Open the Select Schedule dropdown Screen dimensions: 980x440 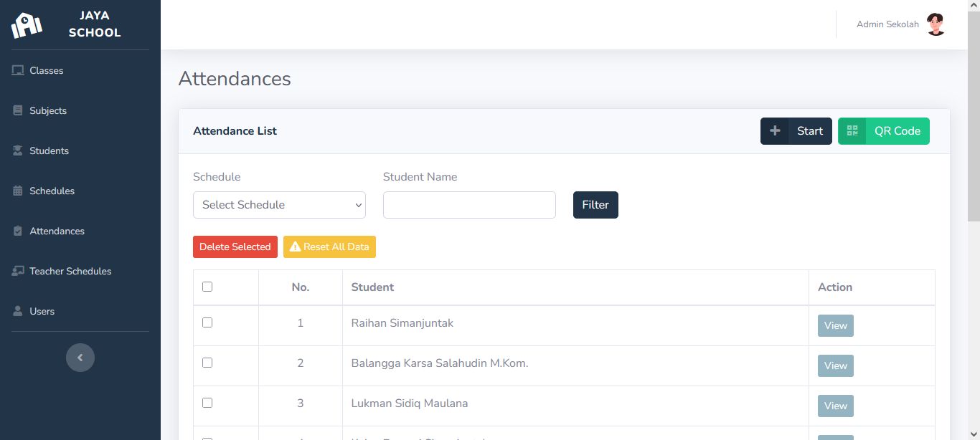(x=279, y=205)
